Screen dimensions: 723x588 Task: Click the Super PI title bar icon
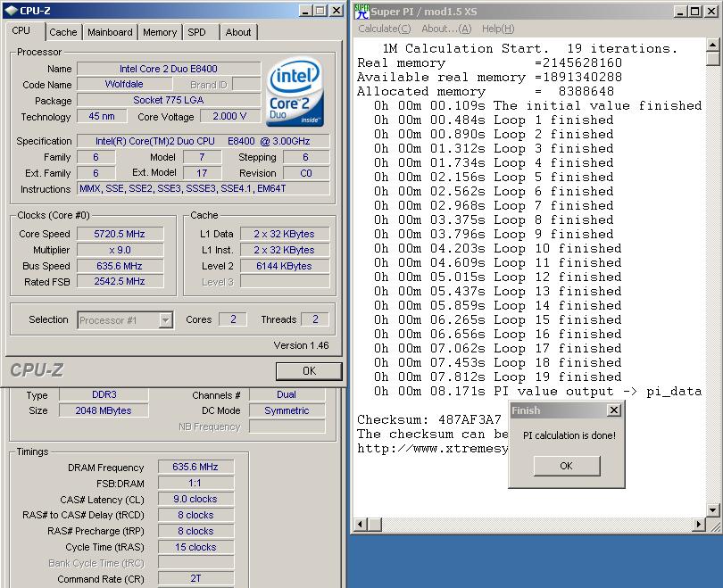pos(362,11)
